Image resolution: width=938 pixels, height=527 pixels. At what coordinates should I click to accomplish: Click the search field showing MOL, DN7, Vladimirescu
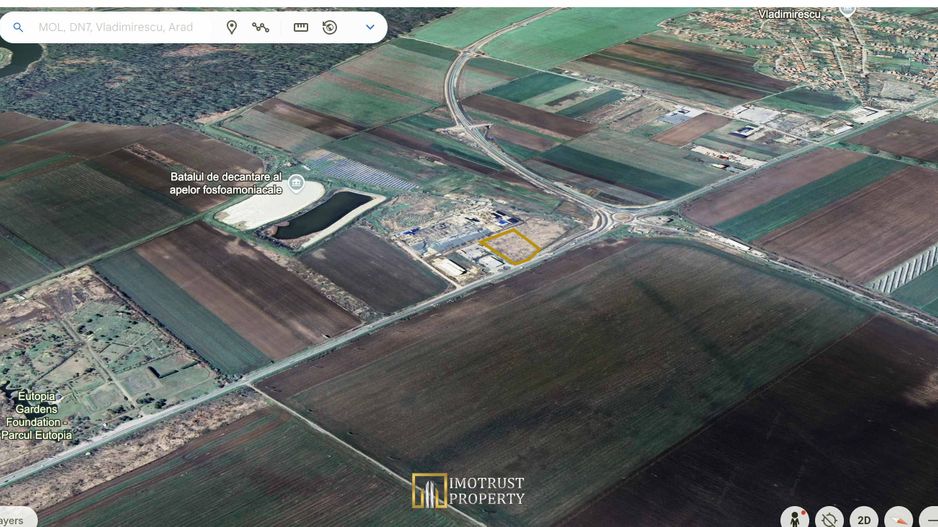point(115,28)
